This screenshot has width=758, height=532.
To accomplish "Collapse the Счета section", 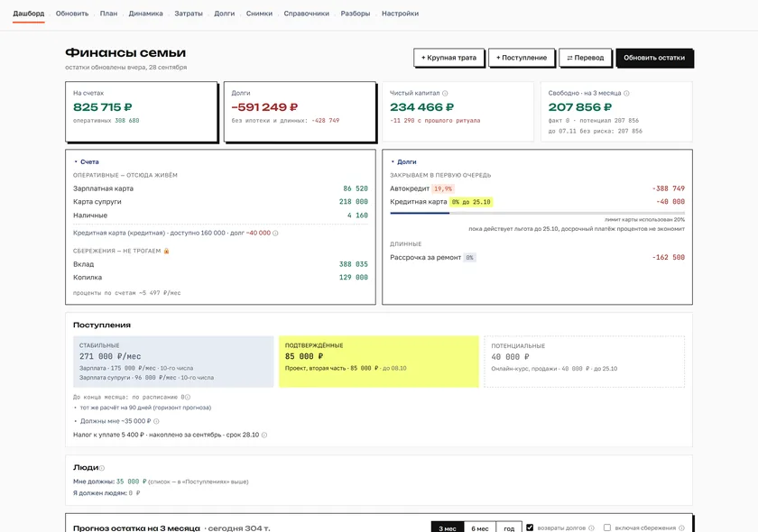I will [x=87, y=162].
